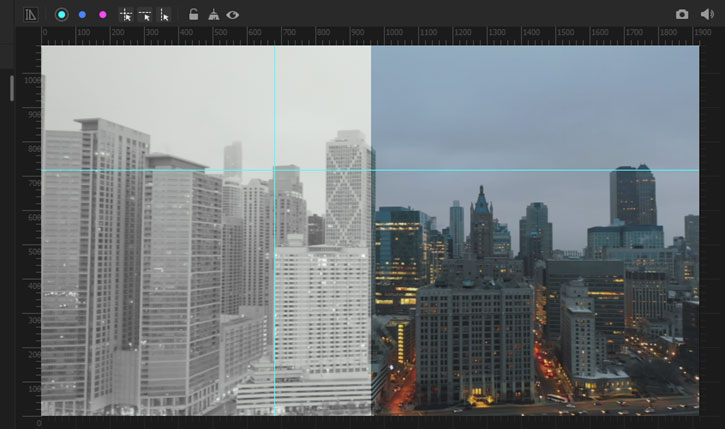
Task: Click the intersection of the two cyan guides
Action: pyautogui.click(x=274, y=170)
